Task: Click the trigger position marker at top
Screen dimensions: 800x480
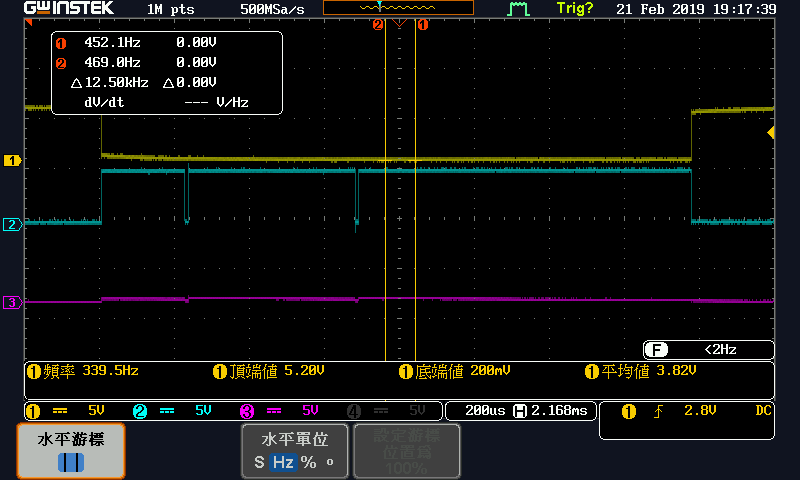Action: click(x=399, y=23)
